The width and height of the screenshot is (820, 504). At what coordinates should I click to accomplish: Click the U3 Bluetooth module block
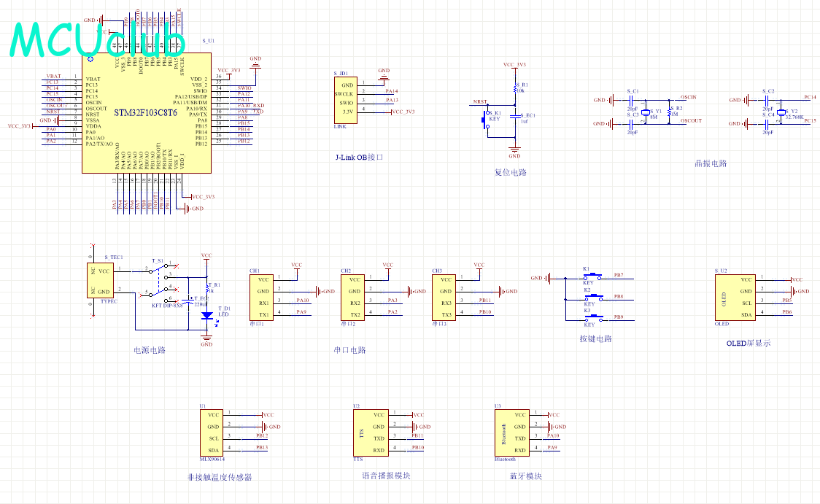510,433
